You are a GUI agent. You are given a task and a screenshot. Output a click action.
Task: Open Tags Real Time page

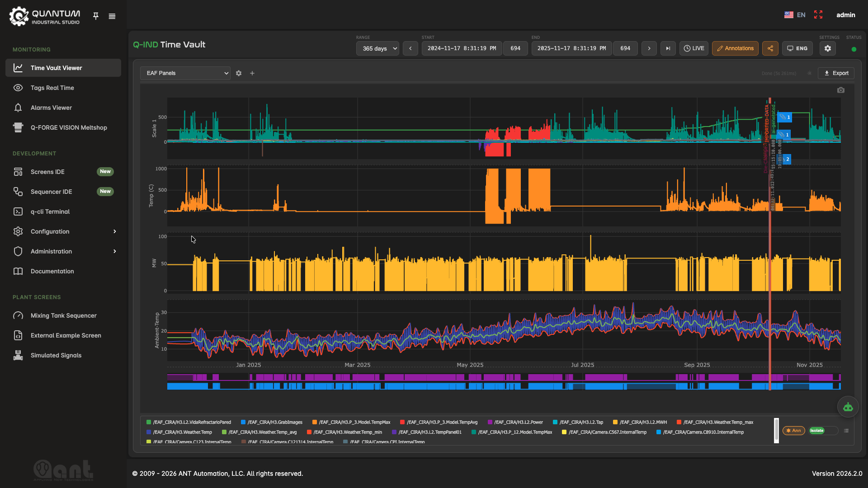click(x=63, y=88)
